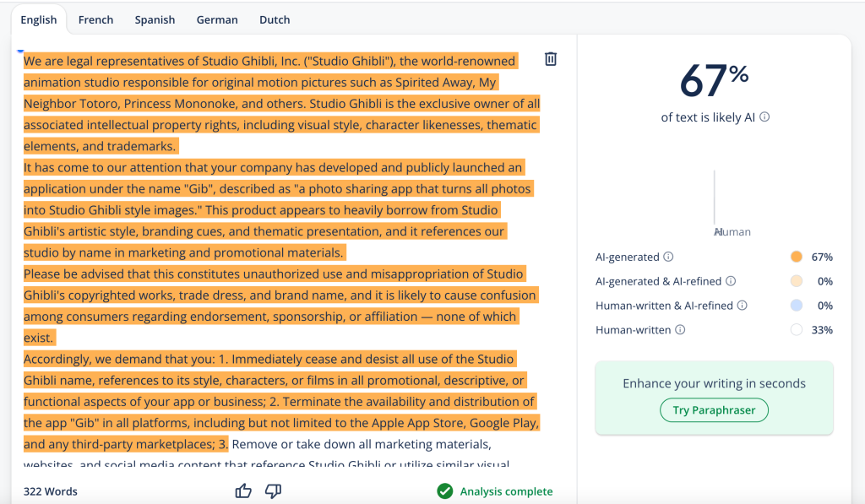Open the Dutch language tab

tap(275, 19)
